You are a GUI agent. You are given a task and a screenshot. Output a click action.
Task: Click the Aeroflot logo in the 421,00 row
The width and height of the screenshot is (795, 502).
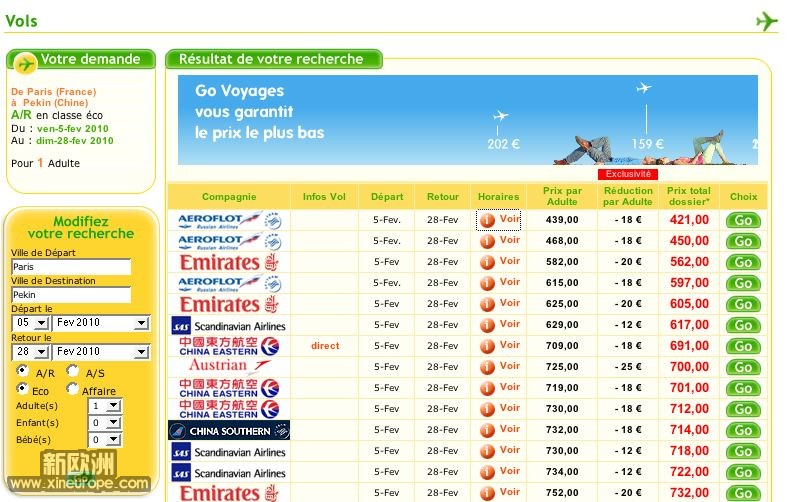pyautogui.click(x=230, y=221)
